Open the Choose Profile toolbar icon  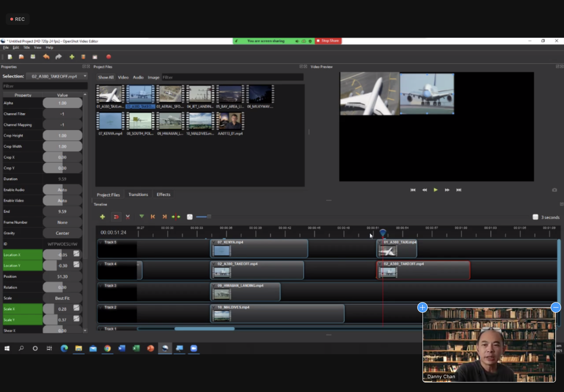pyautogui.click(x=83, y=57)
